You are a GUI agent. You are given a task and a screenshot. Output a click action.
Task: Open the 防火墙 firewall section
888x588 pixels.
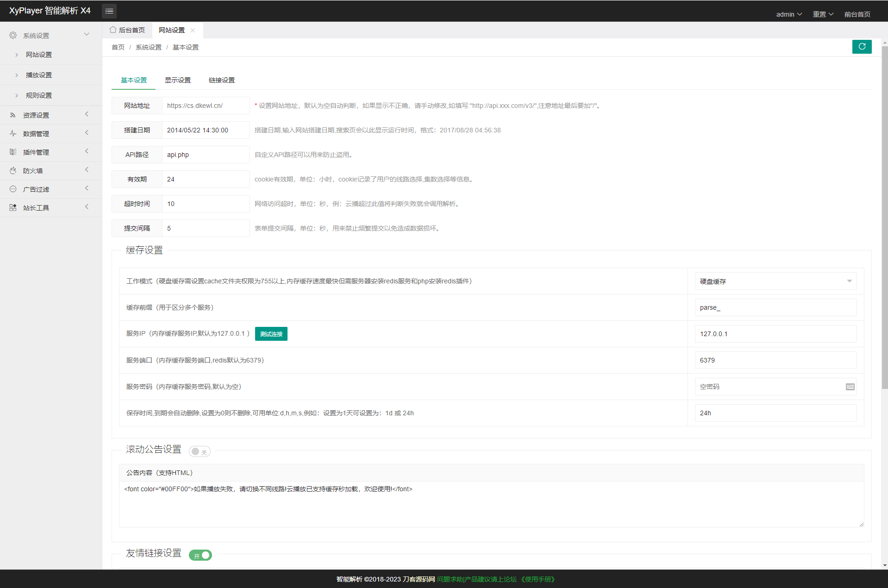(x=13, y=170)
